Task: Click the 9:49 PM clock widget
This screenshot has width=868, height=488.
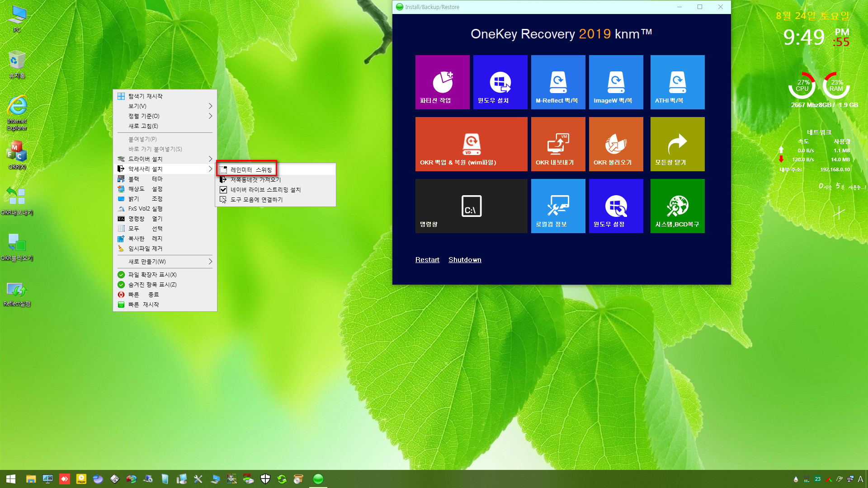Action: pyautogui.click(x=816, y=37)
